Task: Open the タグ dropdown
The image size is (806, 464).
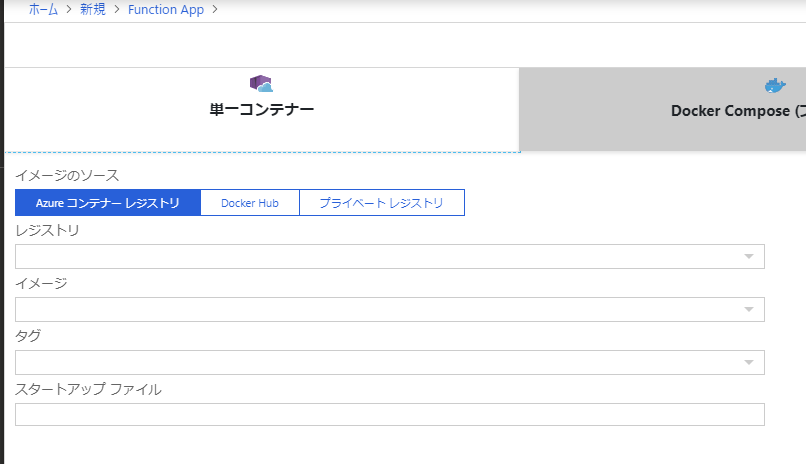Action: click(x=390, y=362)
